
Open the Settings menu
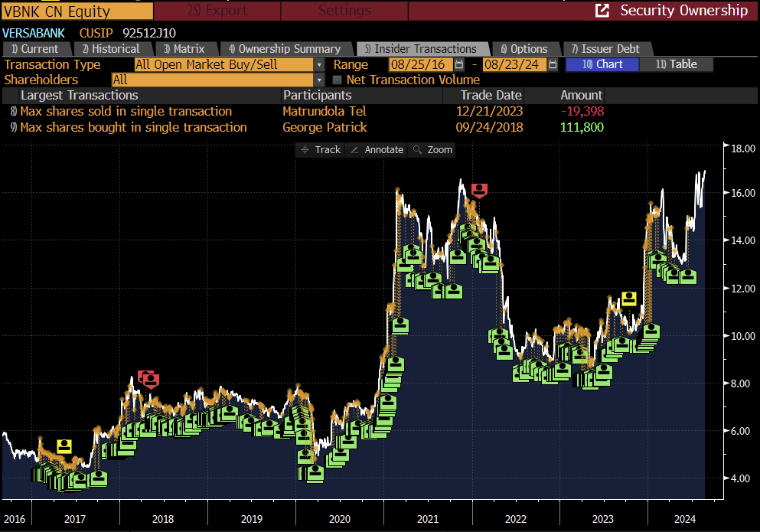pos(344,11)
